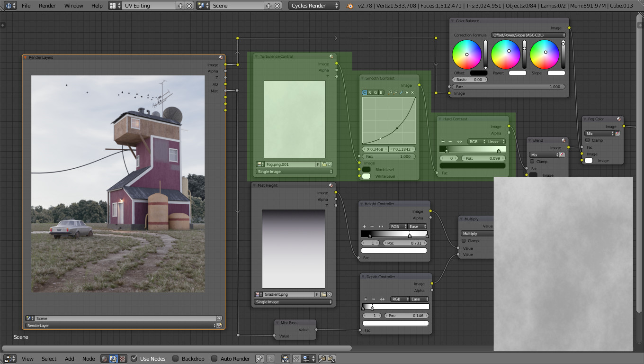The width and height of the screenshot is (644, 364).
Task: Open the Node menu in the header
Action: click(x=89, y=359)
